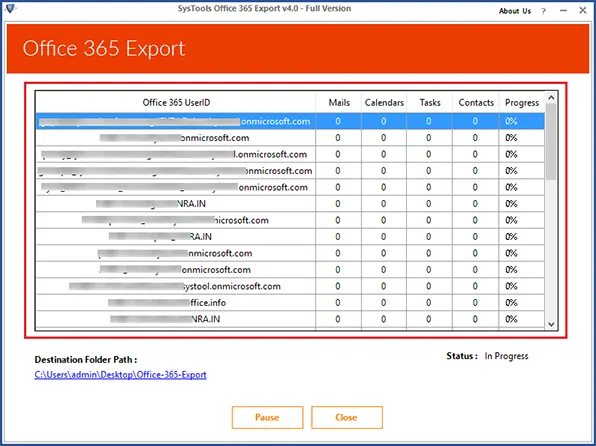Select the user row ending in ffice.info
This screenshot has height=446, width=596.
[x=290, y=303]
